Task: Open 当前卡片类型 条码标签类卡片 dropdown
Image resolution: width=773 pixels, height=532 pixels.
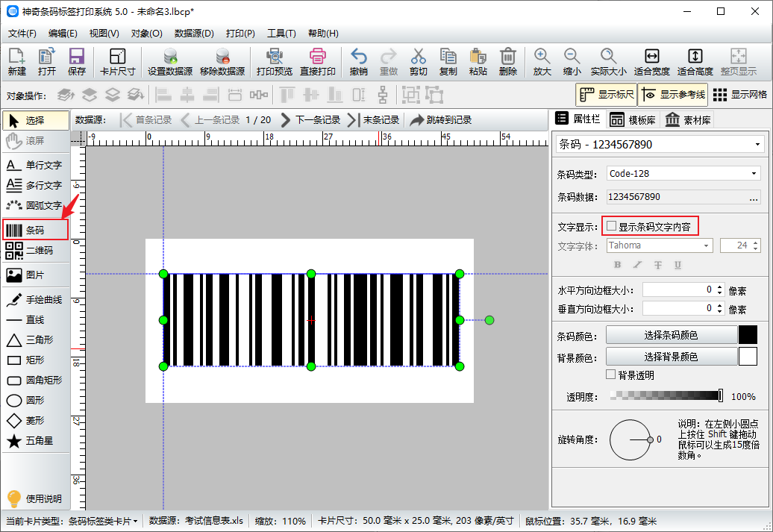Action: (102, 521)
